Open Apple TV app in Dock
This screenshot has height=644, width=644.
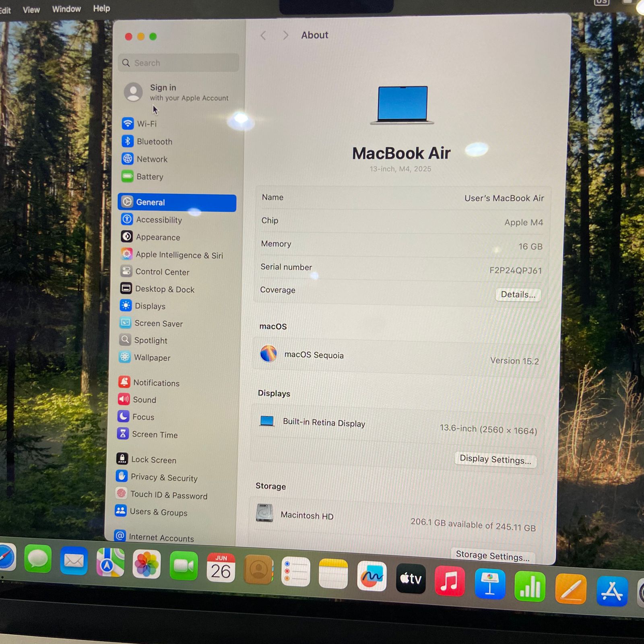pos(411,579)
